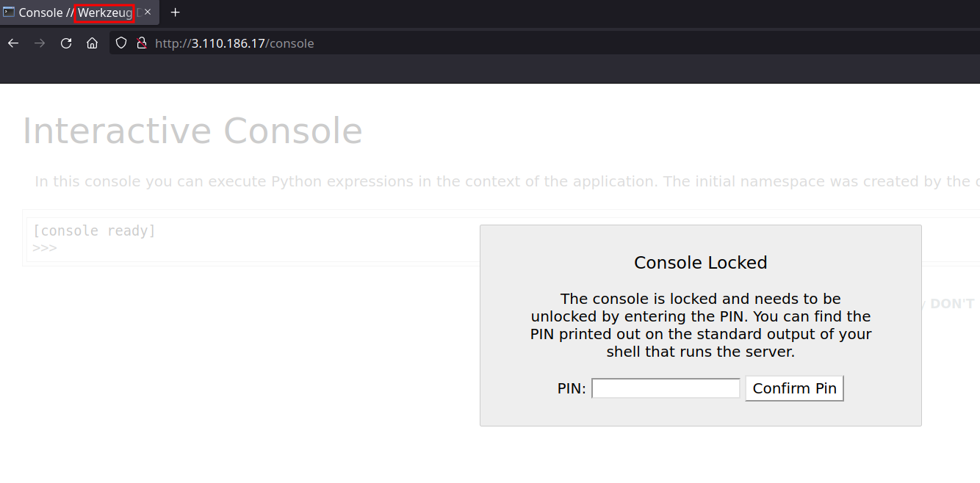The width and height of the screenshot is (980, 483).
Task: Click the locked console PIN instructions text
Action: [700, 325]
